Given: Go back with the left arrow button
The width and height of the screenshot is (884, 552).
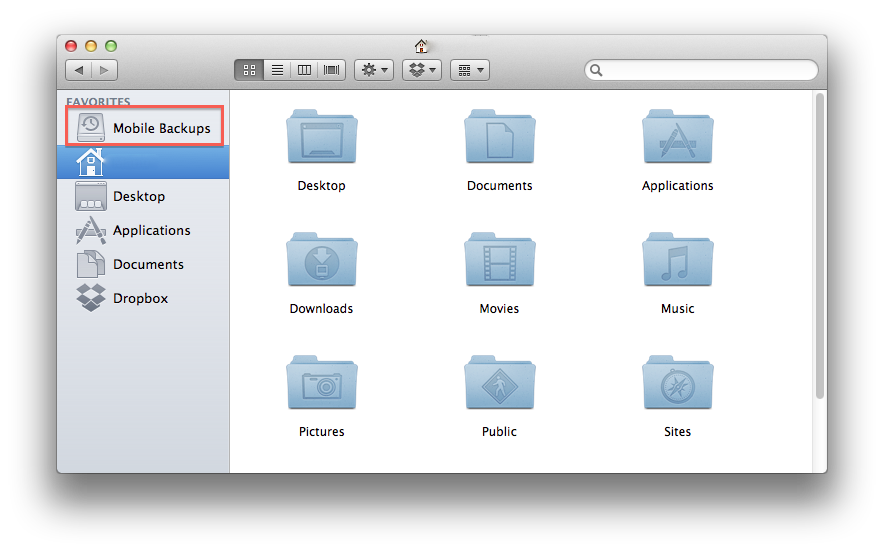Looking at the screenshot, I should click(x=78, y=70).
